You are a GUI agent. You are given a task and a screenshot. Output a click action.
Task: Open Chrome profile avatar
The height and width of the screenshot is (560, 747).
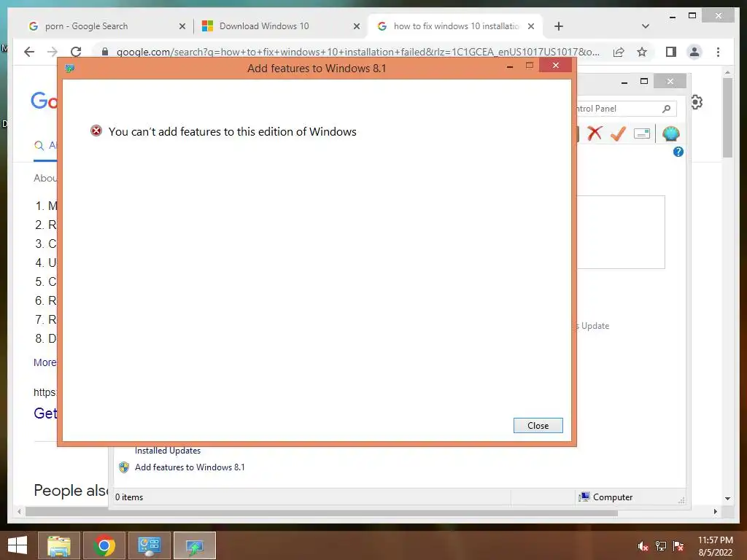coord(694,52)
